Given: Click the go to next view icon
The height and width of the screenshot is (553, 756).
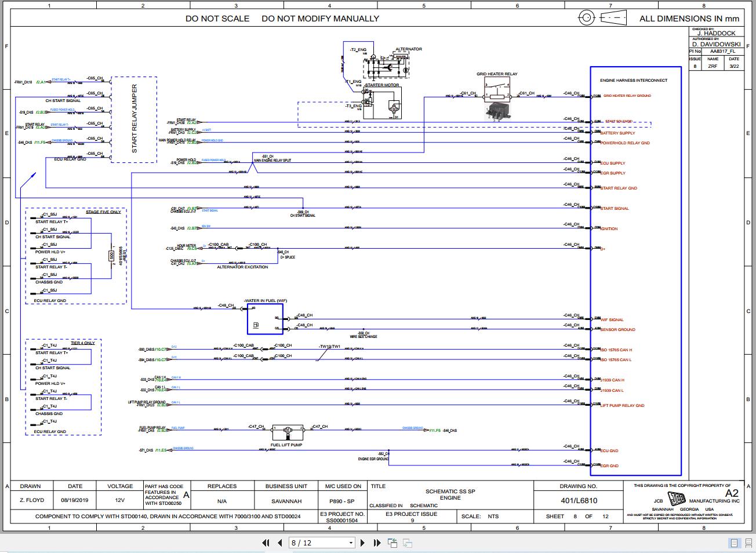Looking at the screenshot, I should point(408,543).
